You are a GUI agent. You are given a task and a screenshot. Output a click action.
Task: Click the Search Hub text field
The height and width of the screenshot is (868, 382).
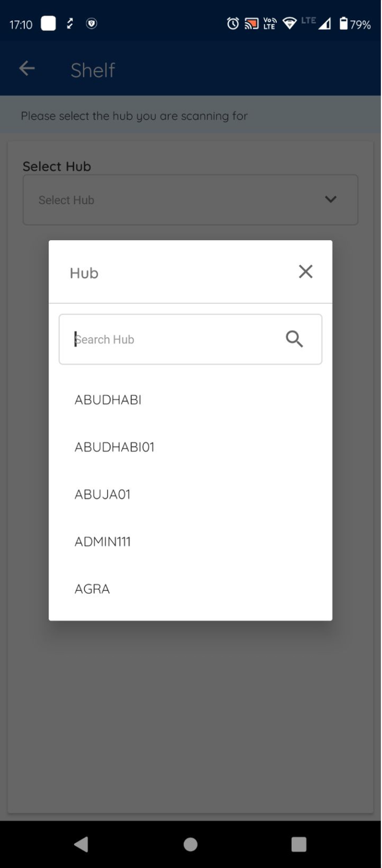pyautogui.click(x=173, y=339)
